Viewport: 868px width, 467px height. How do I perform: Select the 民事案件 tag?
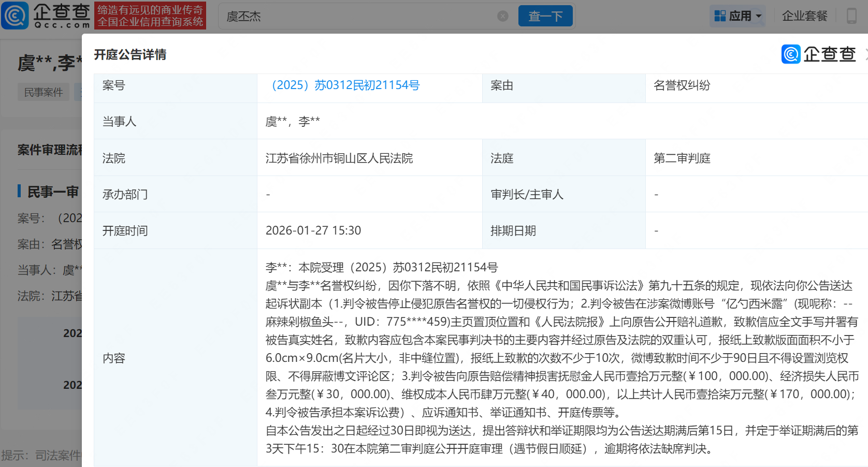click(x=44, y=92)
